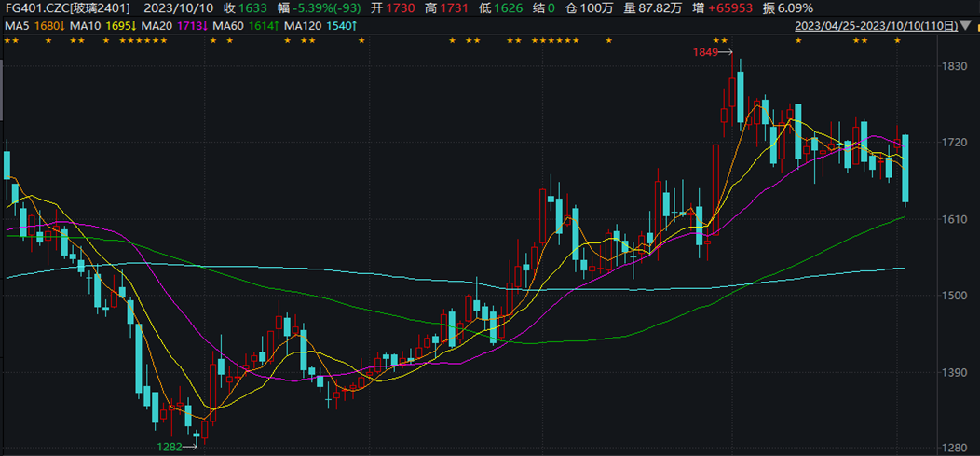Image resolution: width=980 pixels, height=456 pixels.
Task: Click the closing price 收 1633
Action: coord(245,8)
